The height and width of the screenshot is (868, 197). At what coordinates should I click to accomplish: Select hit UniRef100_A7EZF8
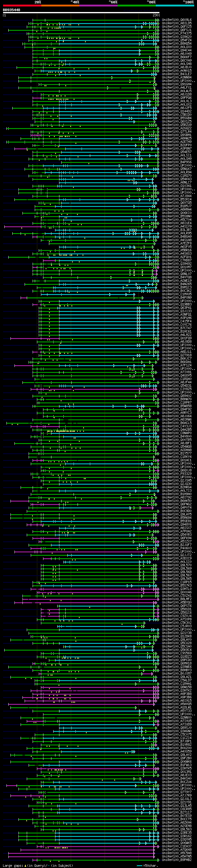177,243
